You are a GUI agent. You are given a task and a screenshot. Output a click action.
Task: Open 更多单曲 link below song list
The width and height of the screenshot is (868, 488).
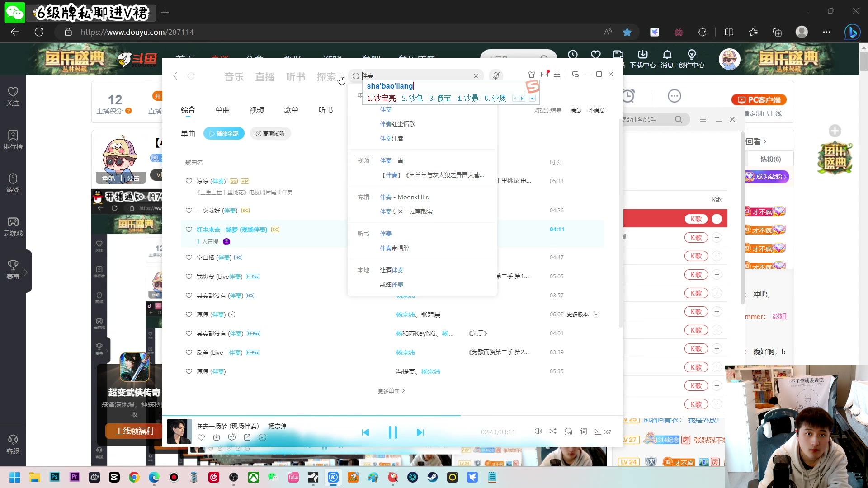click(391, 391)
